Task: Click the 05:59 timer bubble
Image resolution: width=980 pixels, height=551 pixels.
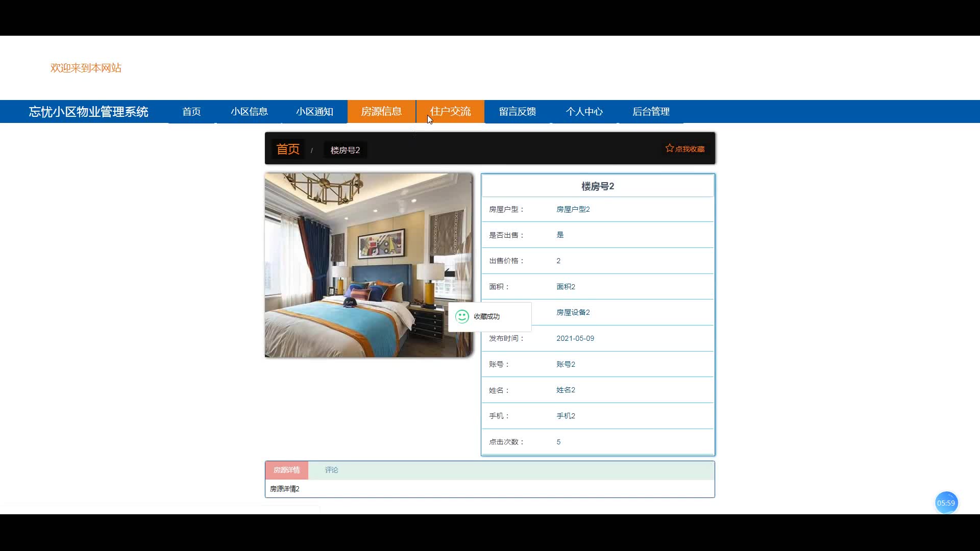Action: click(946, 503)
